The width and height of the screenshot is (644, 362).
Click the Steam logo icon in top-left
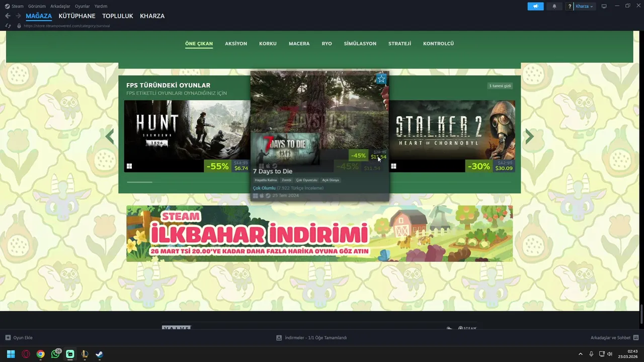point(8,6)
